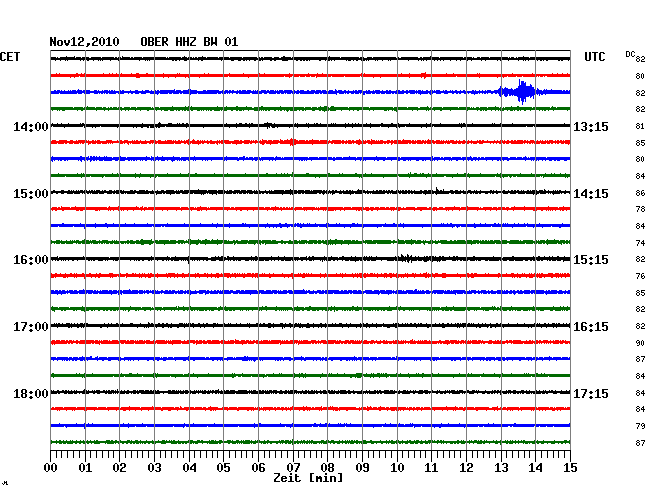Image resolution: width=650 pixels, height=494 pixels.
Task: Click the 15:15 UTC time label
Action: pos(591,260)
